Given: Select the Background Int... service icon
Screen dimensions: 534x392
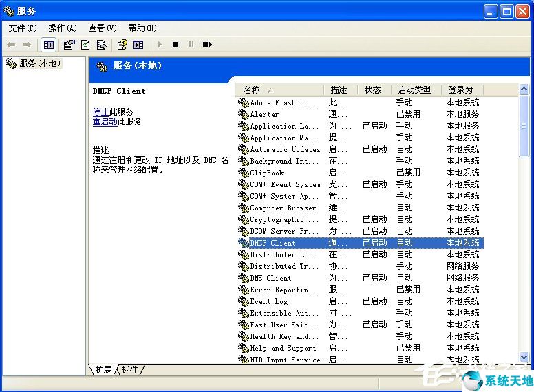Looking at the screenshot, I should coord(243,161).
